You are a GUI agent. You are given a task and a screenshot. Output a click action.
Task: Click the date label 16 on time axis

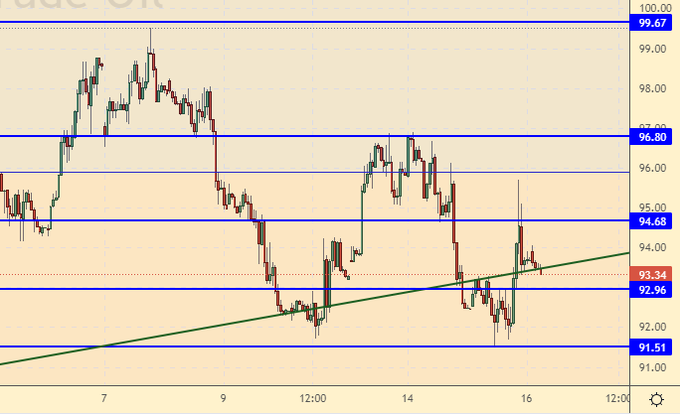point(526,399)
